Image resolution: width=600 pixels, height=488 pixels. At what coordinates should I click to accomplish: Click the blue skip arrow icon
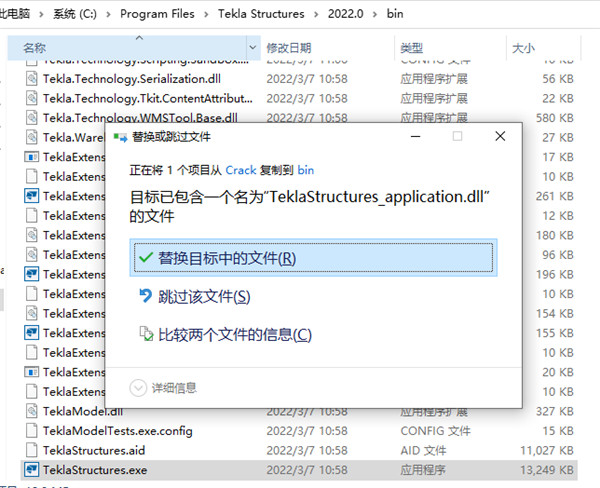pos(145,297)
